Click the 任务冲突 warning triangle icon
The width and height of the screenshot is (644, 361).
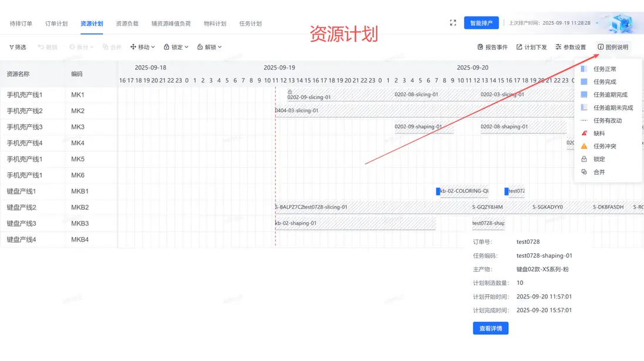point(584,146)
